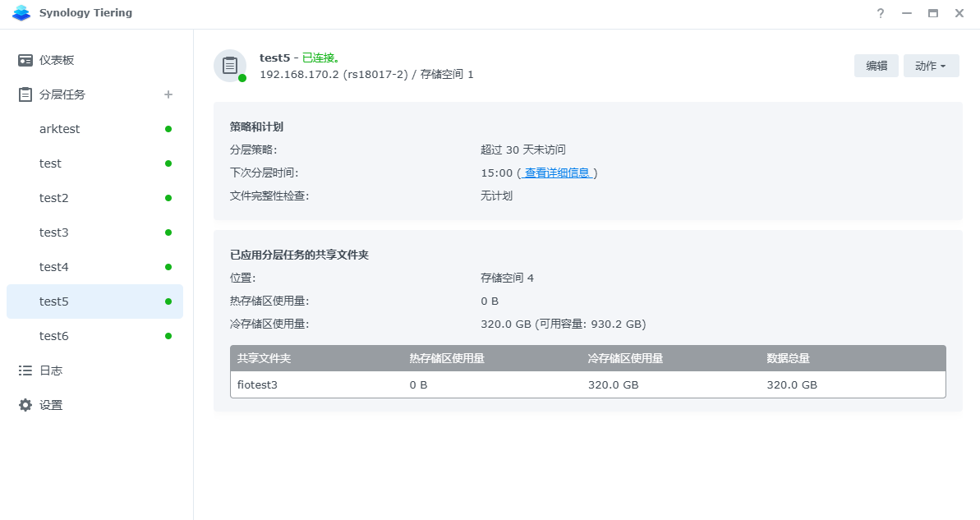Viewport: 980px width, 520px height.
Task: Select the arktest task in sidebar
Action: pos(60,129)
